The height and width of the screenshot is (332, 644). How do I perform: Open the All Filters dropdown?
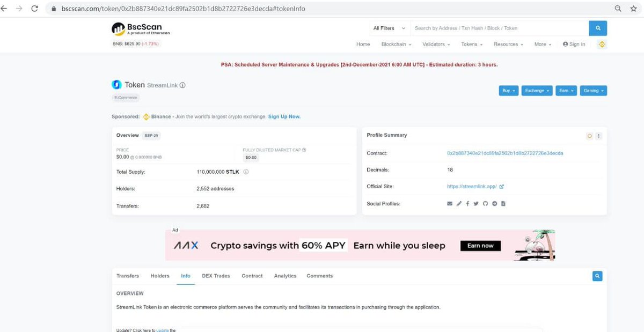coord(390,28)
